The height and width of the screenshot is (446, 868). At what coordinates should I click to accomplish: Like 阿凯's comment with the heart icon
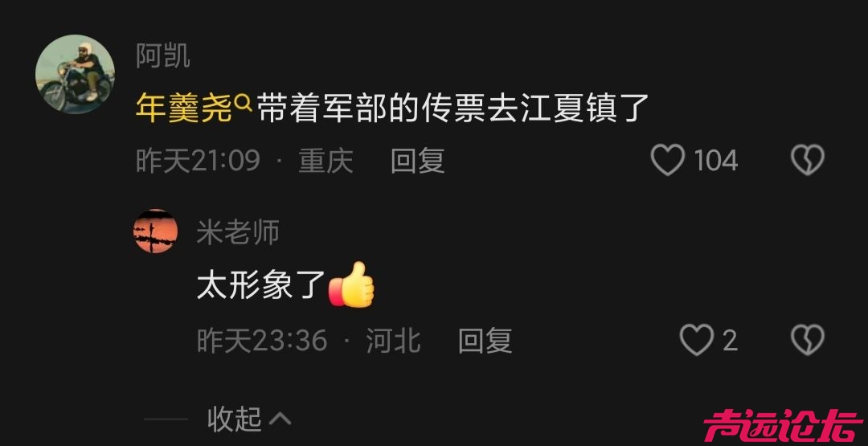pyautogui.click(x=668, y=161)
